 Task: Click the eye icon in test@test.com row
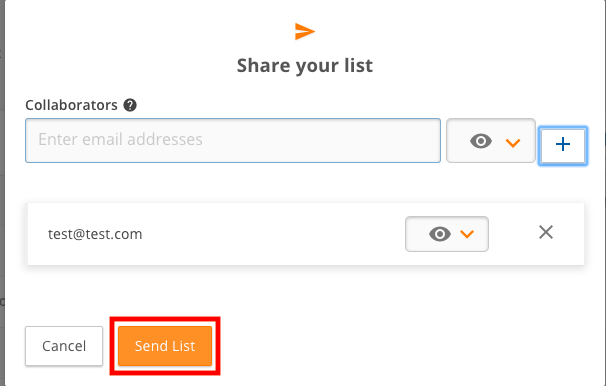440,234
